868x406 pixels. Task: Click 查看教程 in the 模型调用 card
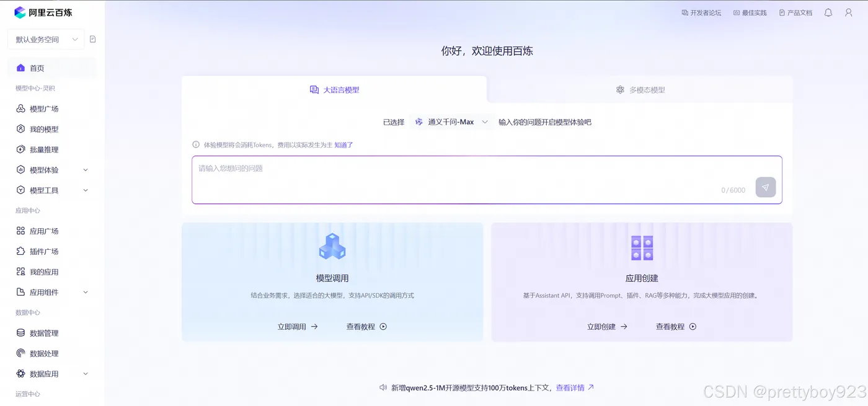(x=366, y=327)
